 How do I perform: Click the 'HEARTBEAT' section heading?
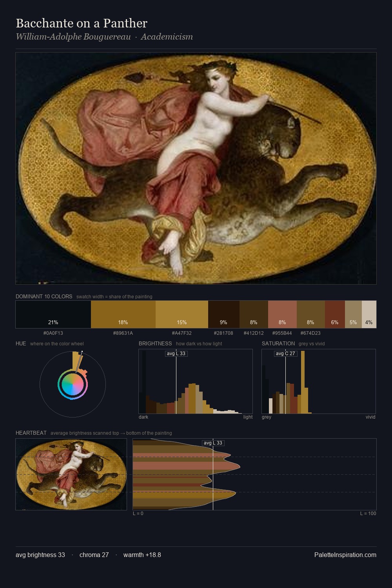pos(31,433)
